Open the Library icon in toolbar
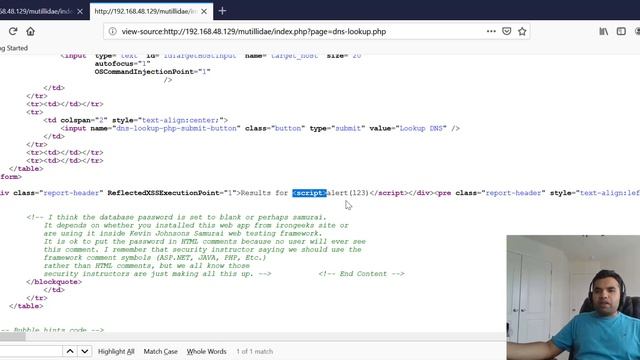640x360 pixels. (604, 31)
